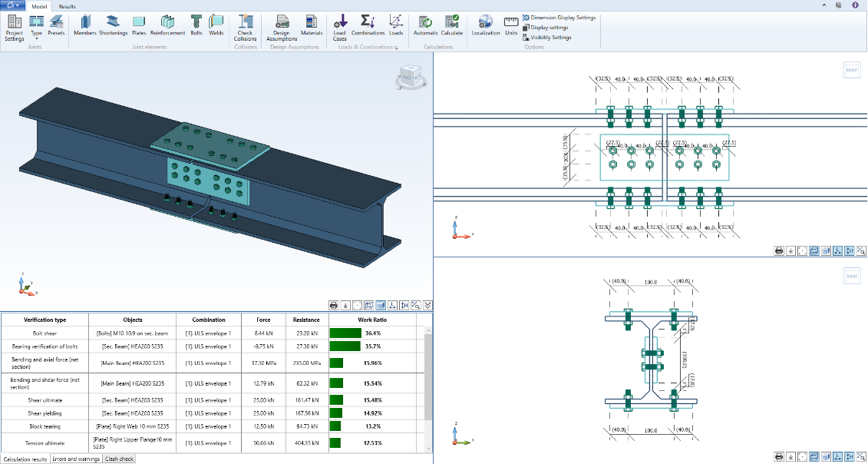The width and height of the screenshot is (868, 464).
Task: Toggle shaded view in 3D viewport toolbar
Action: pyautogui.click(x=381, y=305)
